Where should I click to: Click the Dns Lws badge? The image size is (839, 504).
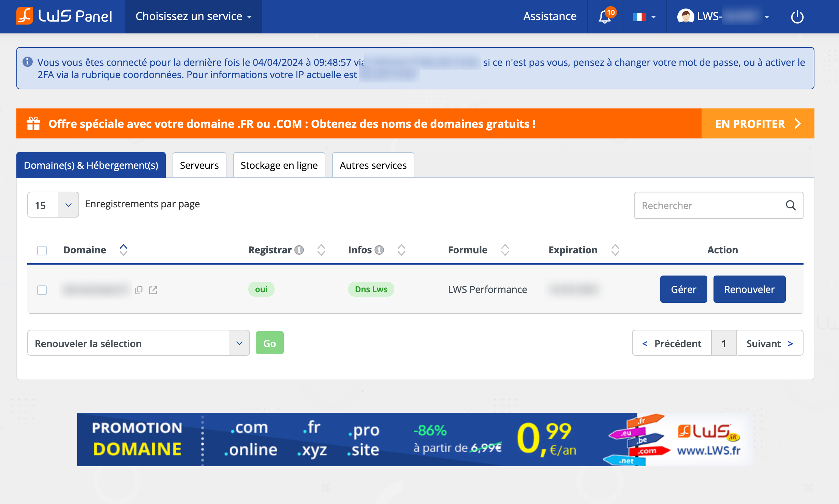(371, 290)
